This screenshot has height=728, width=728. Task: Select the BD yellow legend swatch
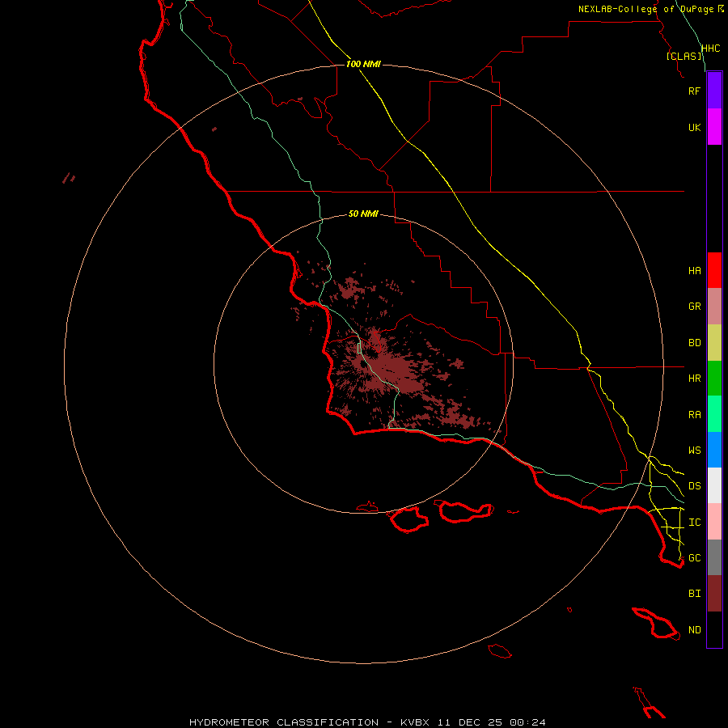(714, 343)
